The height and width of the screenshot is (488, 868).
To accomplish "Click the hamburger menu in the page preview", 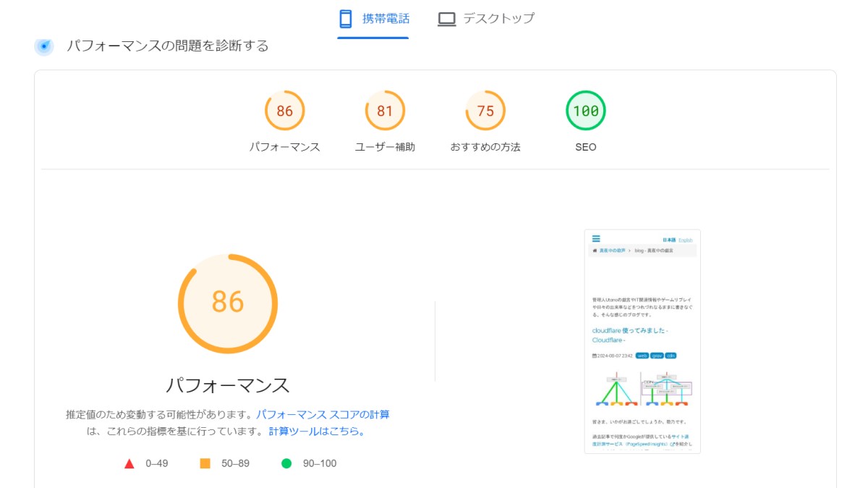I will click(596, 239).
